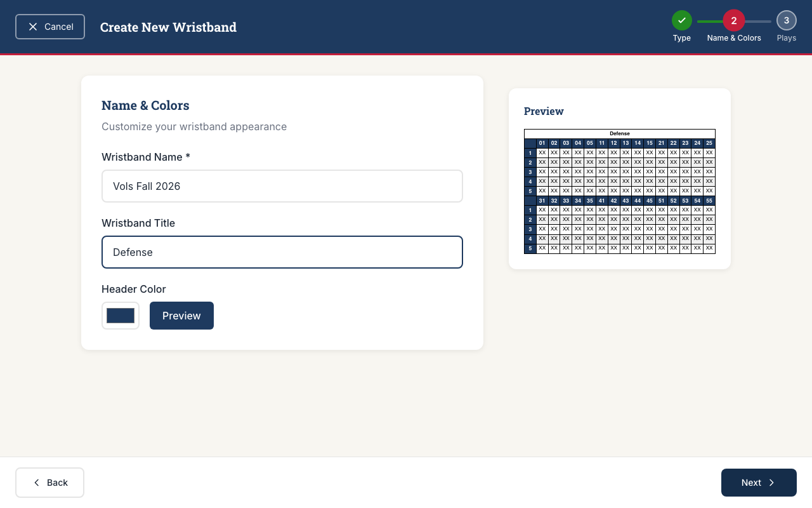Open the Header Color swatch picker
Image resolution: width=812 pixels, height=508 pixels.
point(121,316)
